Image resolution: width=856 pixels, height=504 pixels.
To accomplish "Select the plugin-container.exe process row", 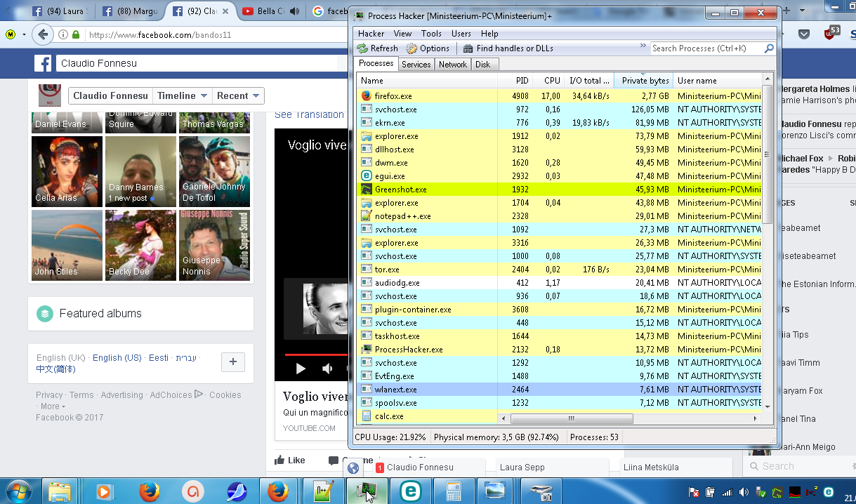I will click(x=559, y=310).
